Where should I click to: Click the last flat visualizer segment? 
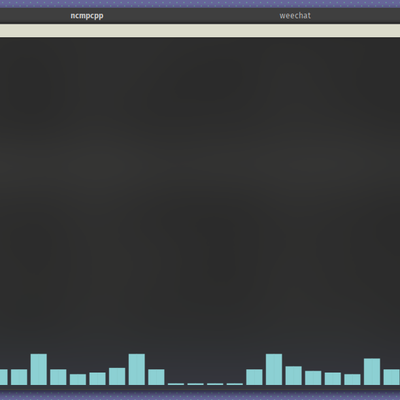pyautogui.click(x=235, y=384)
